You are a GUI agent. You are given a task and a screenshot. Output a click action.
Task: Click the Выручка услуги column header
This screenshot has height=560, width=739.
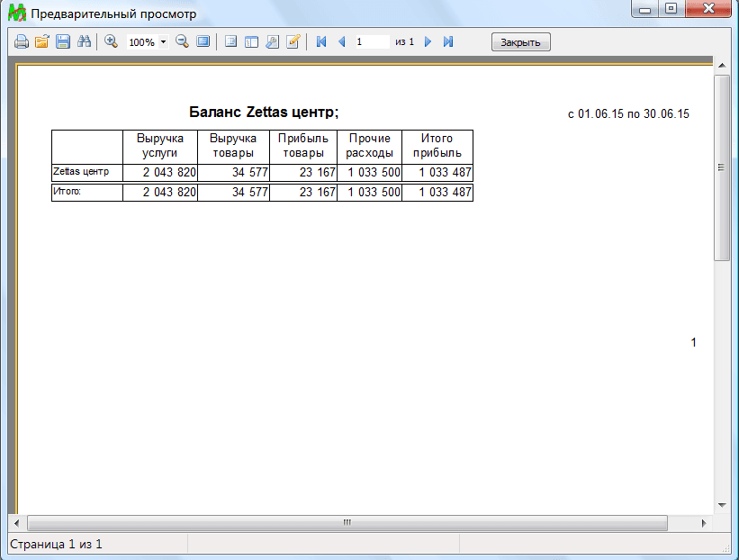click(x=160, y=146)
